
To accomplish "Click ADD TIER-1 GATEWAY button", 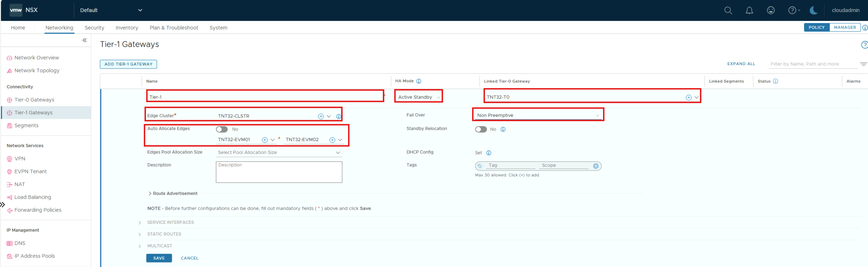I will pyautogui.click(x=128, y=64).
